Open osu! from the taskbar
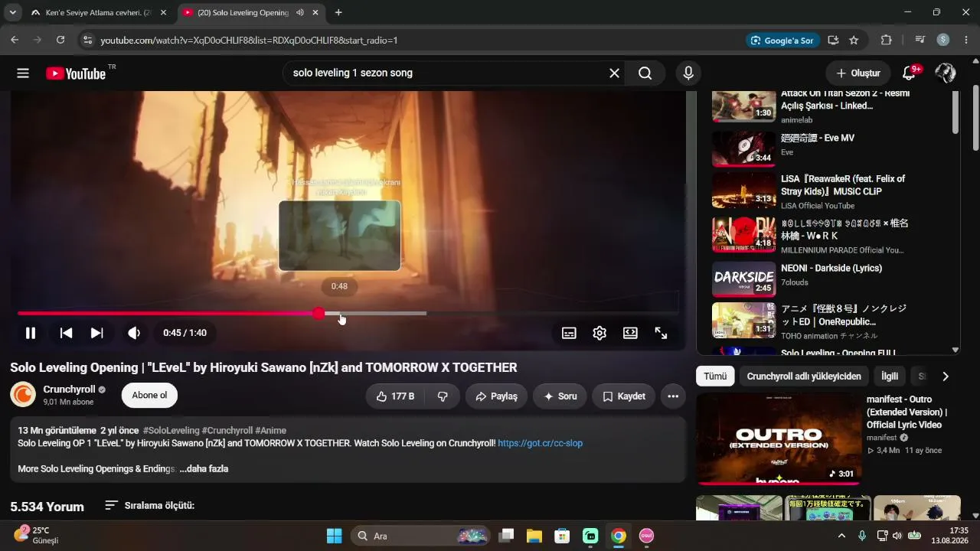The image size is (980, 551). click(646, 536)
